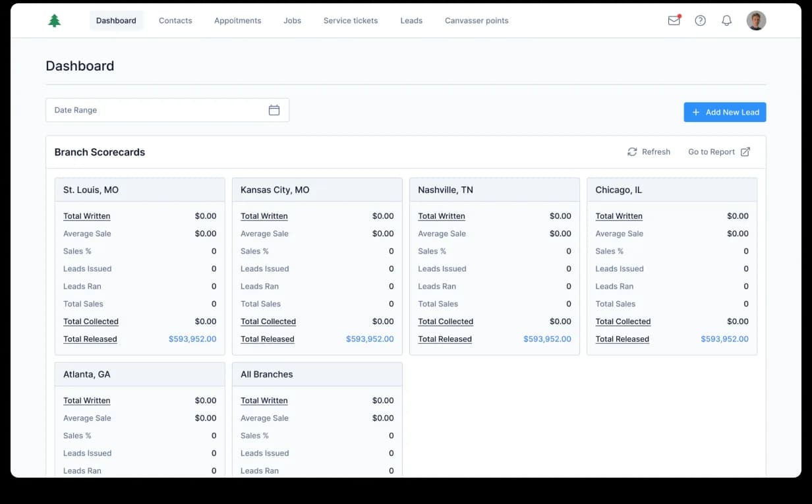Viewport: 812px width, 504px height.
Task: Open Total Written in All Branches card
Action: [264, 401]
